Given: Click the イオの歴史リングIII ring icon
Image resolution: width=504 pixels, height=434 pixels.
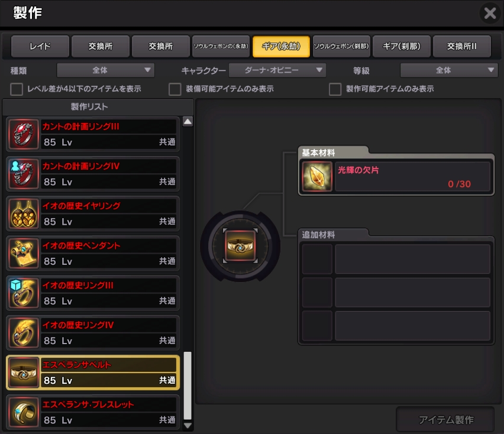Looking at the screenshot, I should click(x=24, y=293).
